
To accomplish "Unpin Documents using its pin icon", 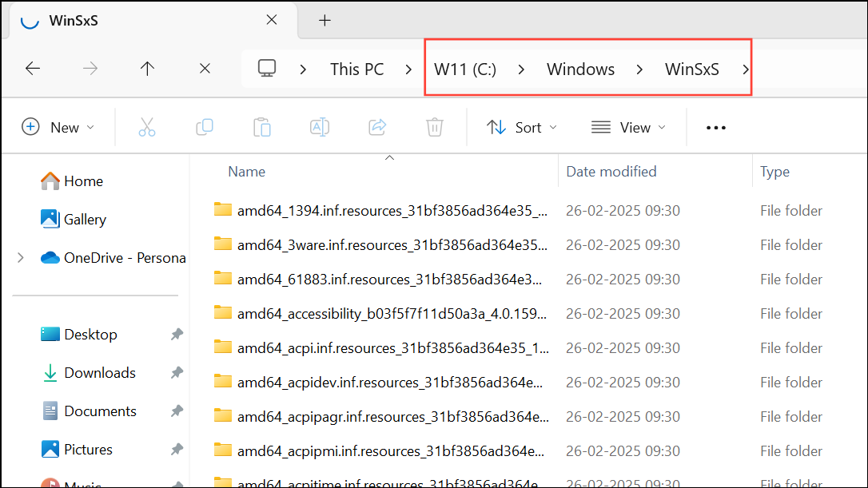I will click(177, 411).
